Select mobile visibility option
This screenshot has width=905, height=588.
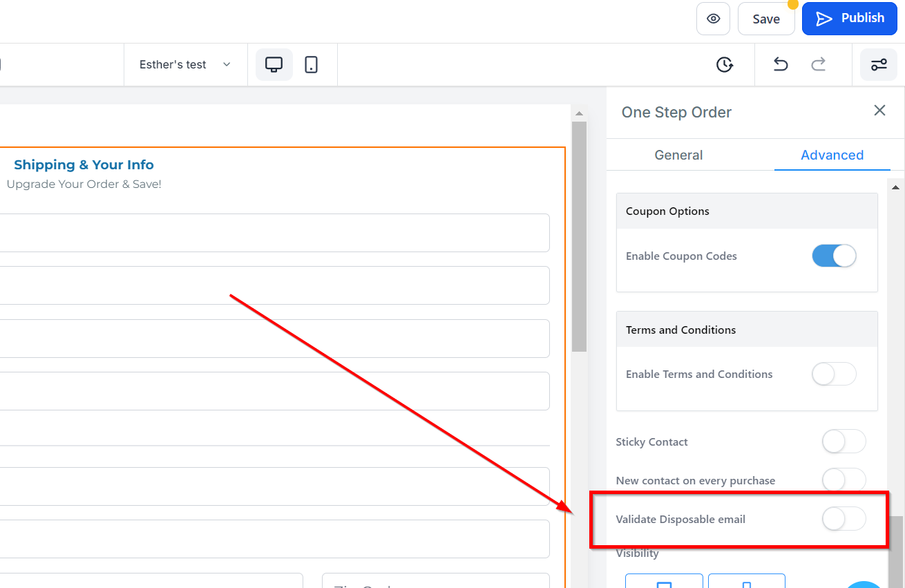click(x=747, y=581)
